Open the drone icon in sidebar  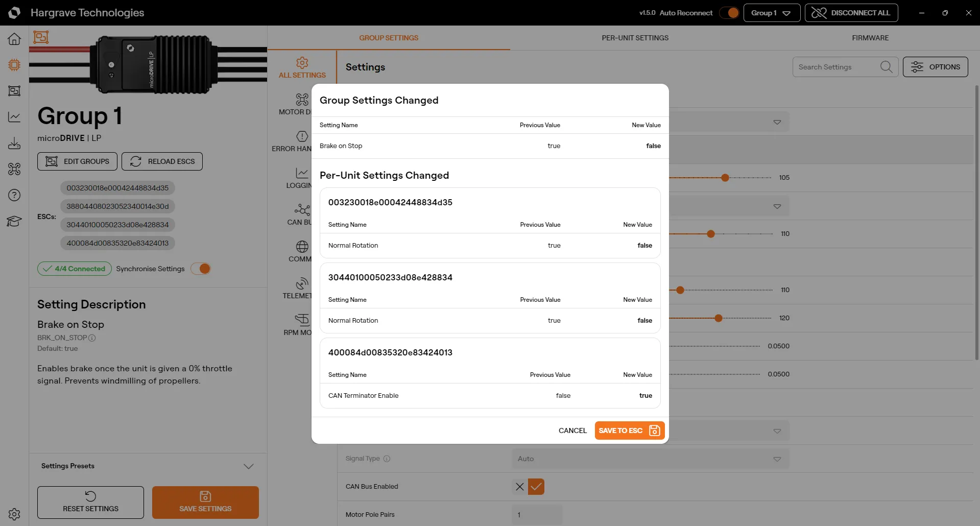click(x=14, y=169)
